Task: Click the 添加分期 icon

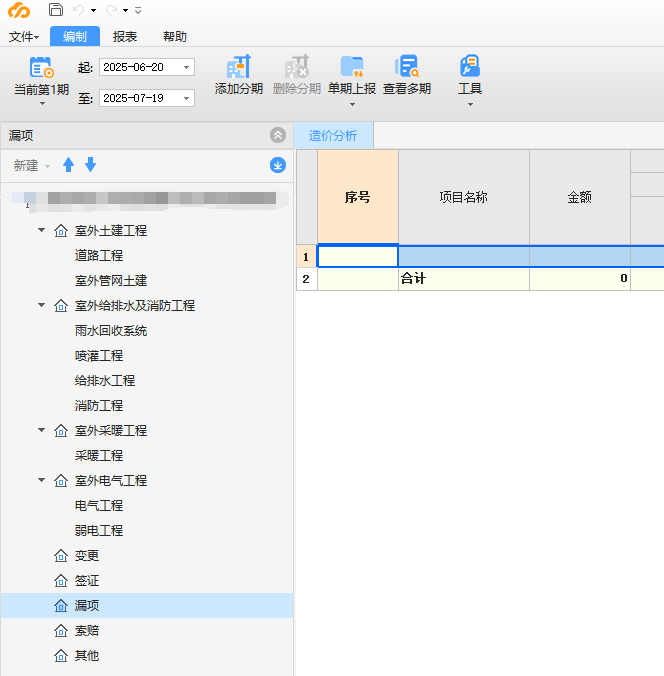Action: pos(238,66)
